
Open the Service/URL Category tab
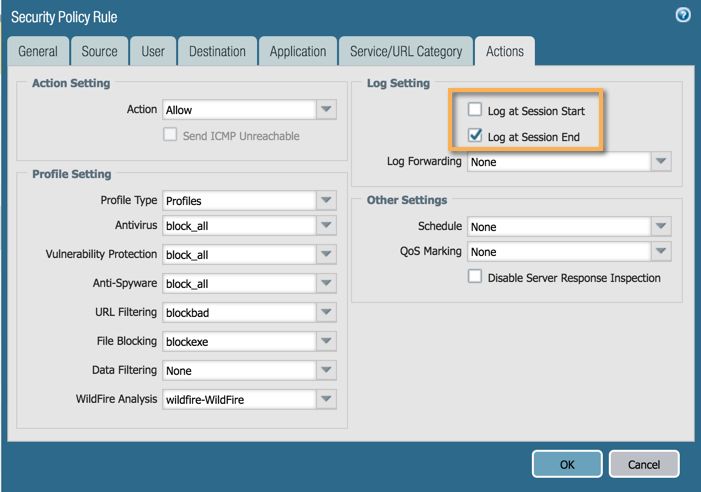point(405,52)
